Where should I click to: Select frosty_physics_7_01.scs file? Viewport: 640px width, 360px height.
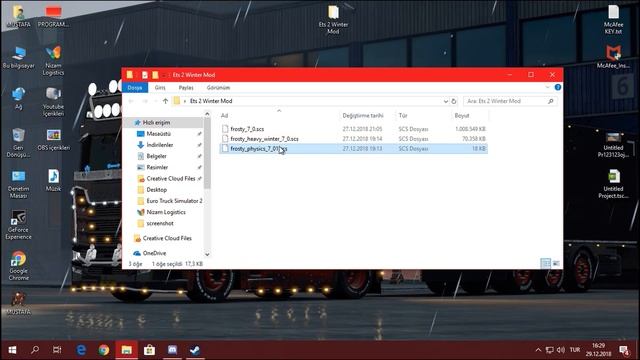[353, 149]
